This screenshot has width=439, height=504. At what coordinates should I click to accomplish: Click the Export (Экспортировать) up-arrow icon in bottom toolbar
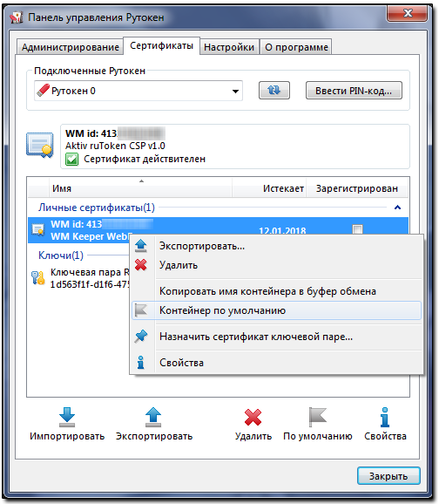click(x=153, y=417)
